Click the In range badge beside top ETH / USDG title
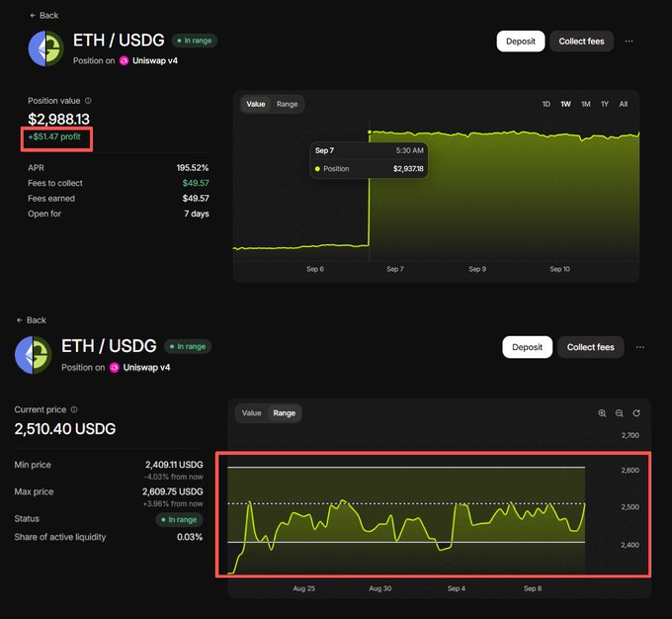The image size is (672, 619). 195,41
